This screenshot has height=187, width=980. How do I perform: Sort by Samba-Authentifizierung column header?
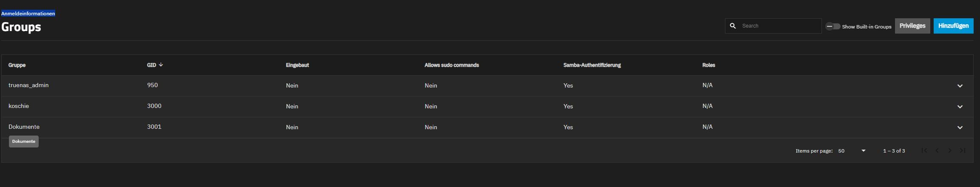(x=592, y=65)
